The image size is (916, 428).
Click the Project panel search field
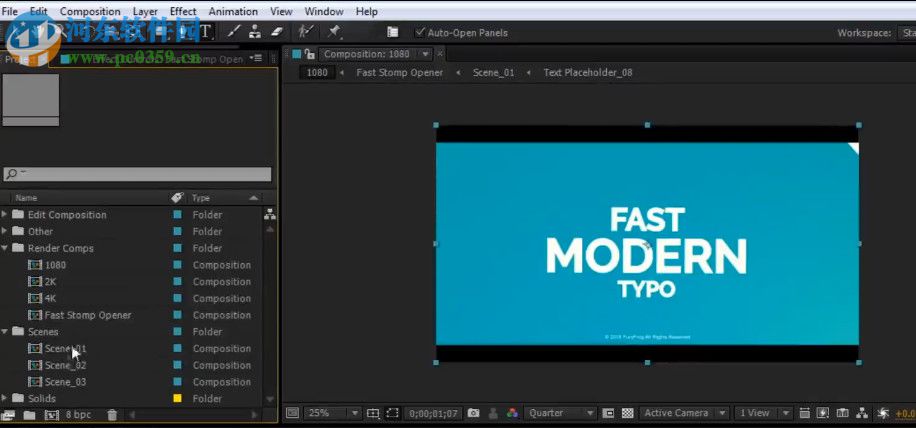point(138,174)
